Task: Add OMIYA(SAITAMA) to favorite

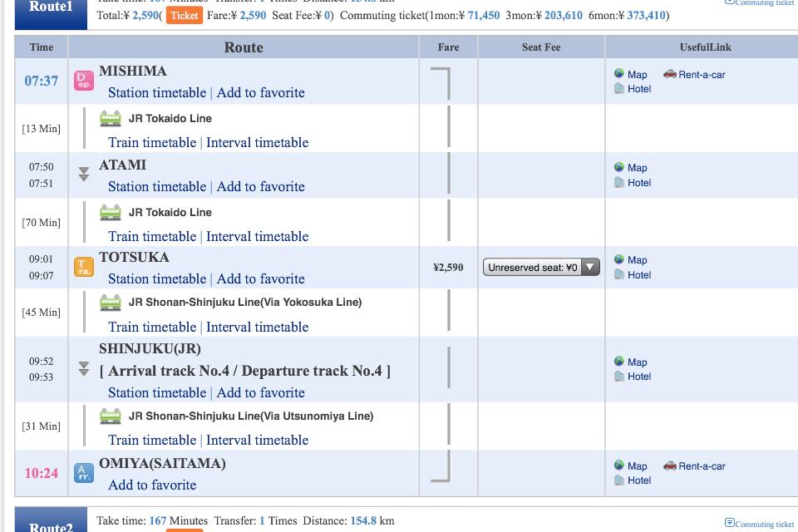Action: [x=151, y=485]
